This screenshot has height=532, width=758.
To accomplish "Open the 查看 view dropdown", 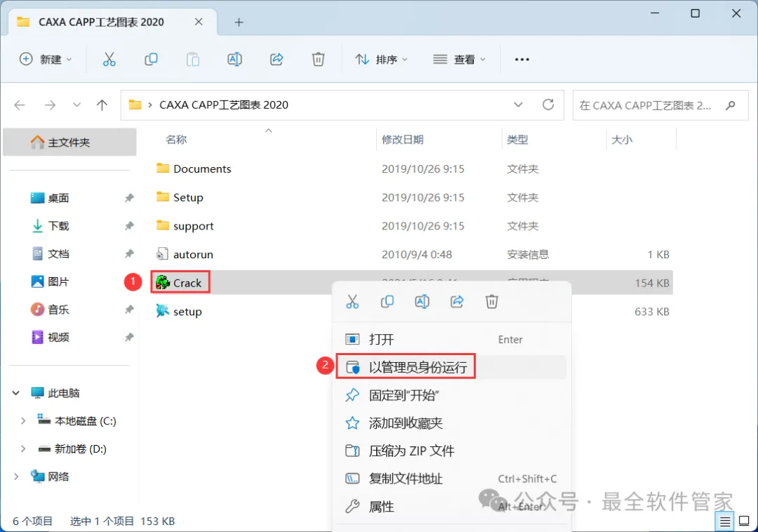I will 459,60.
